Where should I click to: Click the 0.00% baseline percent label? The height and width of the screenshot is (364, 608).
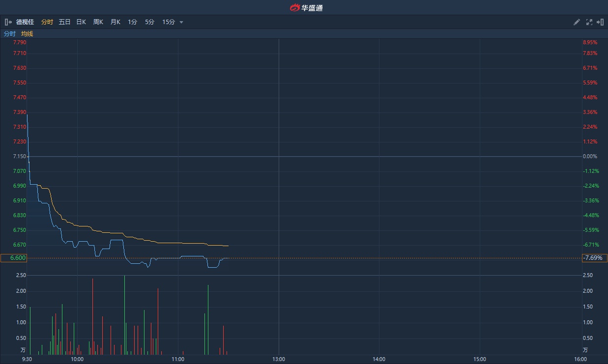590,156
